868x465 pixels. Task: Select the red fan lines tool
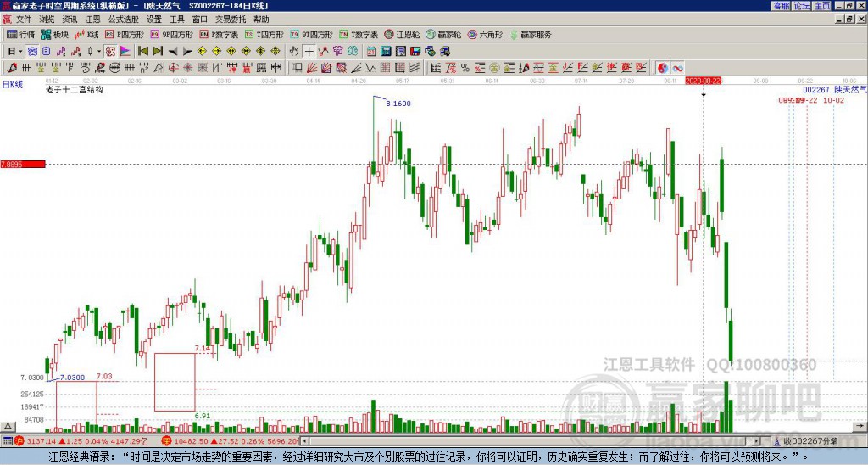coord(312,68)
